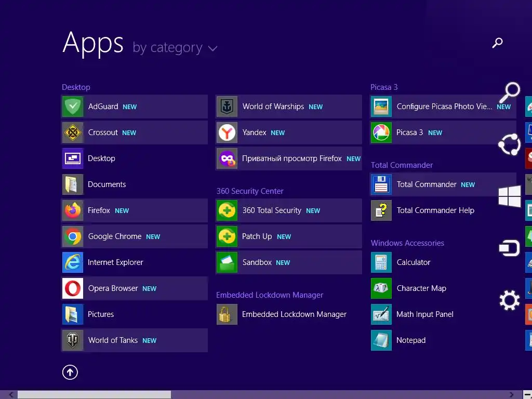The height and width of the screenshot is (399, 532).
Task: Launch Crossout from its icon
Action: pyautogui.click(x=73, y=132)
